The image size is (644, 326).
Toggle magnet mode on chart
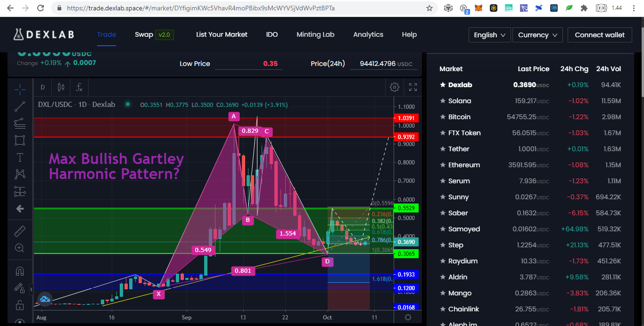pyautogui.click(x=20, y=271)
